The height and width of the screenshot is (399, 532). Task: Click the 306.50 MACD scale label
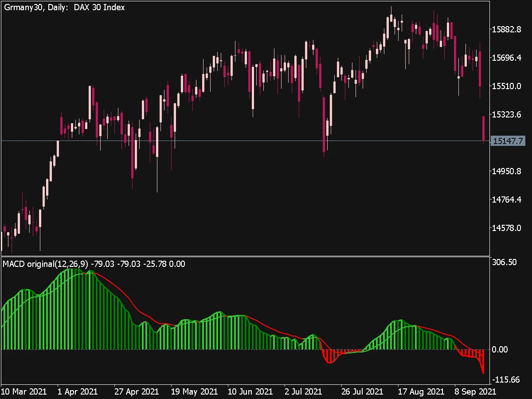[505, 262]
